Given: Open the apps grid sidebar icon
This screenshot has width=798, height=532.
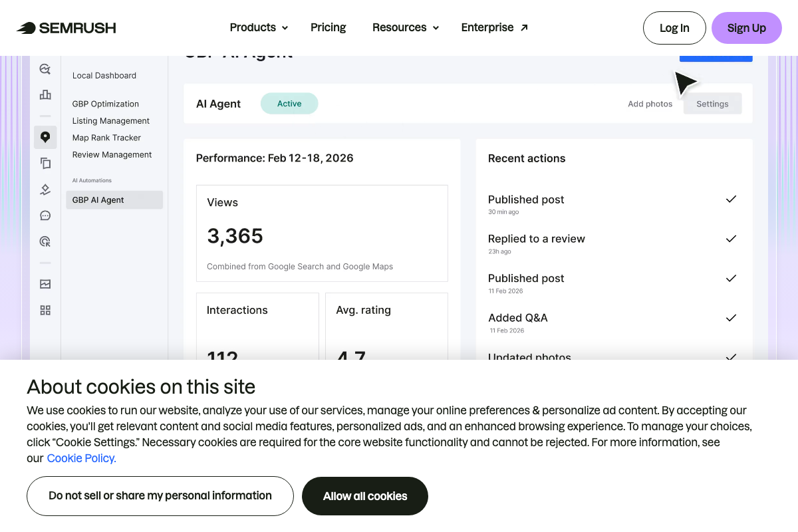Looking at the screenshot, I should pos(45,310).
